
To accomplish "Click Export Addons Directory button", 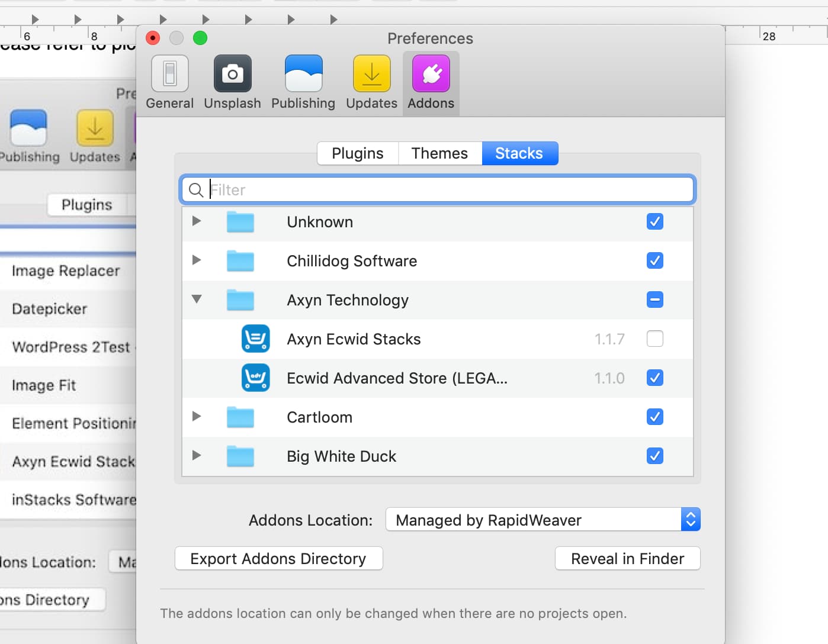I will [279, 558].
